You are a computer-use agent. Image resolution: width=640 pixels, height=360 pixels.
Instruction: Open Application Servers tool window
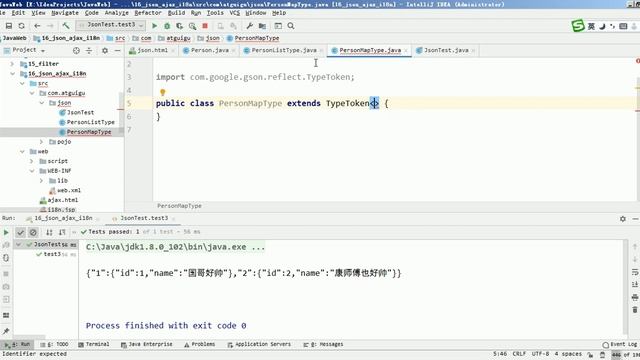point(259,344)
